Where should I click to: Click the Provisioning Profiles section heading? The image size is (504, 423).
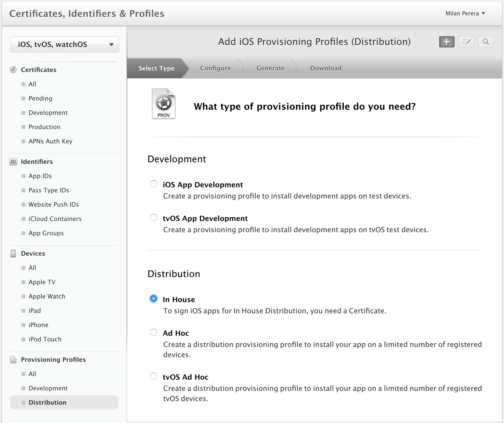53,359
